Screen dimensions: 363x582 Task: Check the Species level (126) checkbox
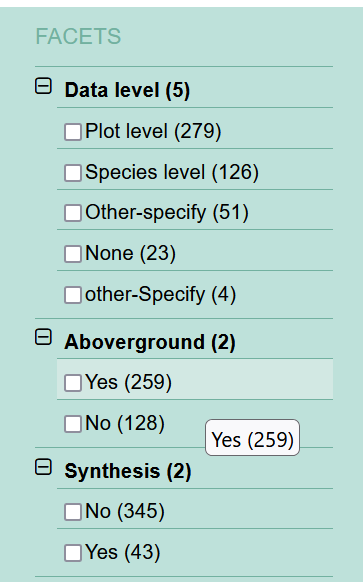(x=73, y=173)
